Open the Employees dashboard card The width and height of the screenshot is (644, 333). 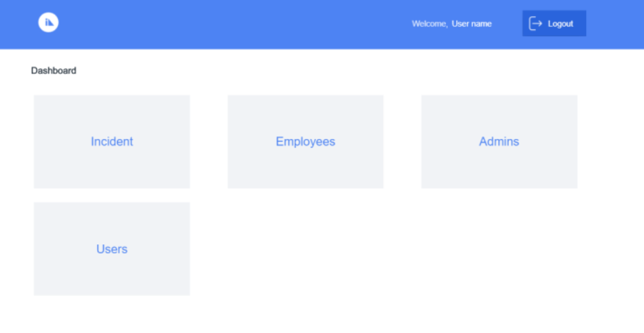[x=306, y=142]
